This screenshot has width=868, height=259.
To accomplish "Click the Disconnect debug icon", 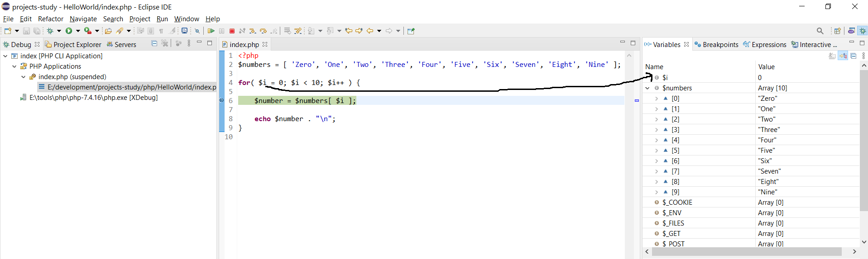I will click(x=242, y=31).
